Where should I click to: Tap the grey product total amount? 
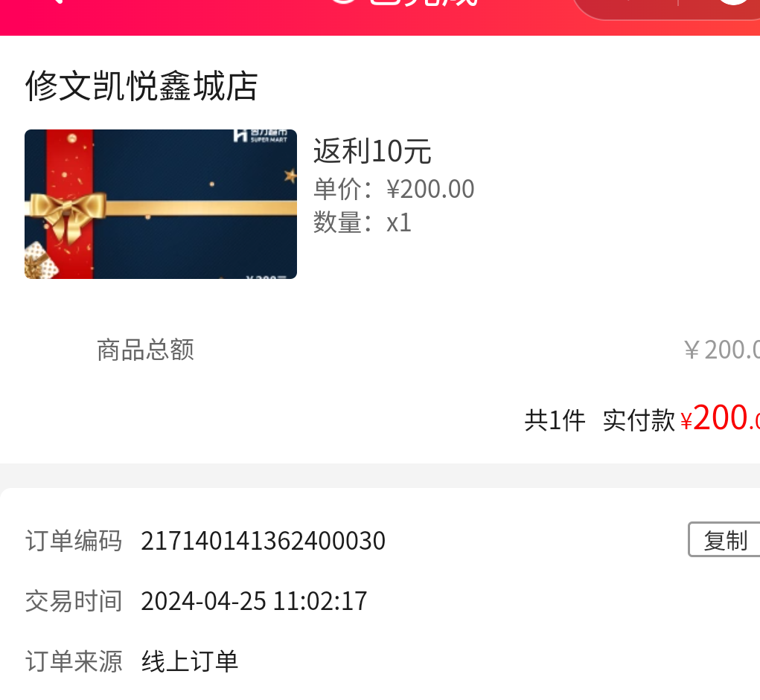(x=722, y=350)
